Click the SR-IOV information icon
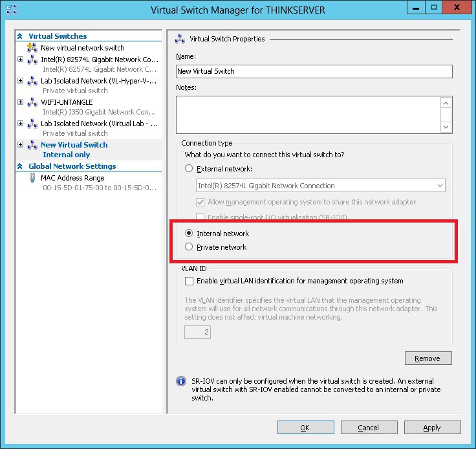The width and height of the screenshot is (476, 449). click(181, 380)
